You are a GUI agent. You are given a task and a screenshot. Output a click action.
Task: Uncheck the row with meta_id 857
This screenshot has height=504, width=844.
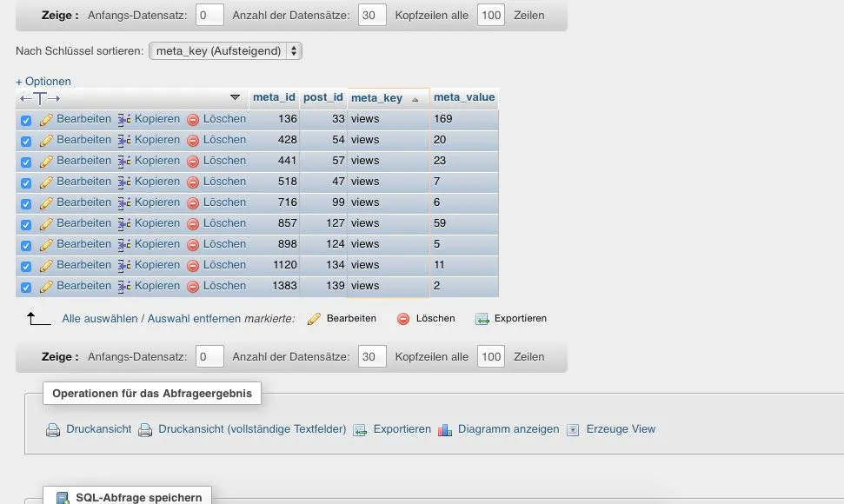pos(26,225)
